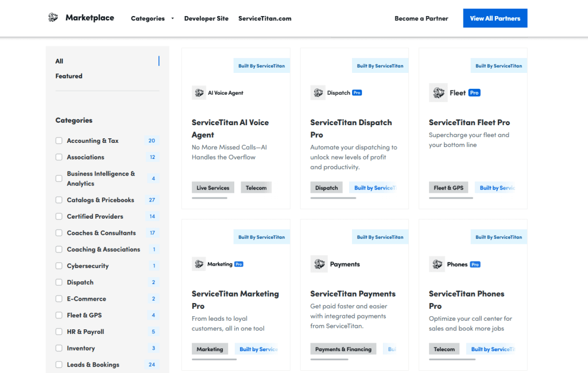Tick the Leads & Bookings checkbox

(59, 365)
